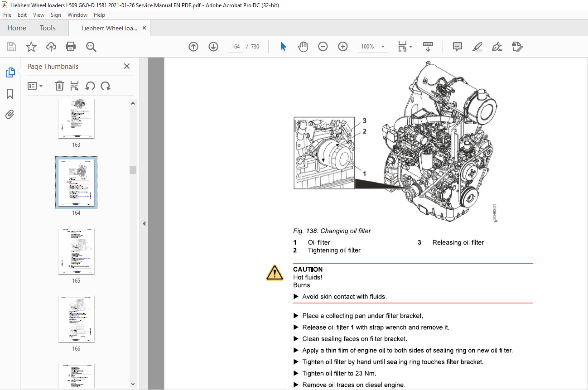This screenshot has width=588, height=390.
Task: Open the View menu
Action: point(39,15)
